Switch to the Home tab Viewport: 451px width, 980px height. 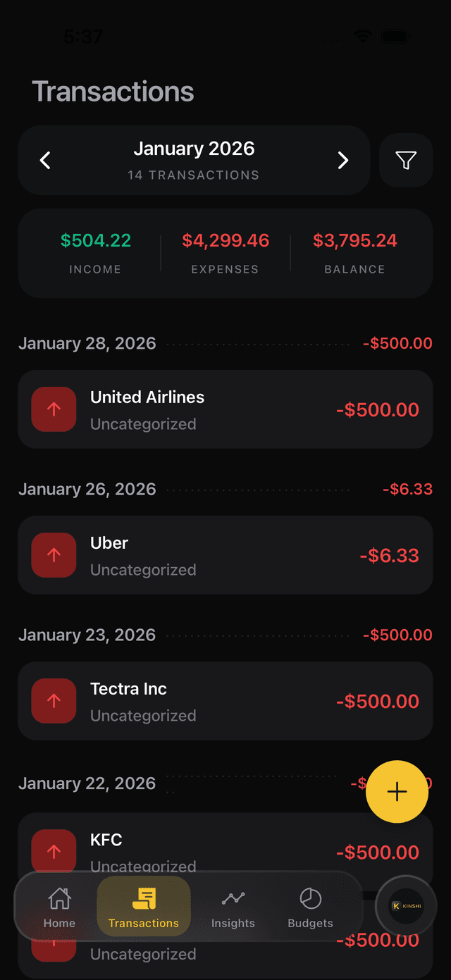(59, 907)
